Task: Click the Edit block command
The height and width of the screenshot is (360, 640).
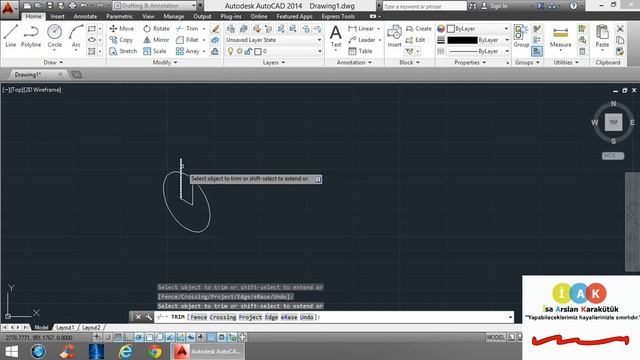Action: [416, 40]
